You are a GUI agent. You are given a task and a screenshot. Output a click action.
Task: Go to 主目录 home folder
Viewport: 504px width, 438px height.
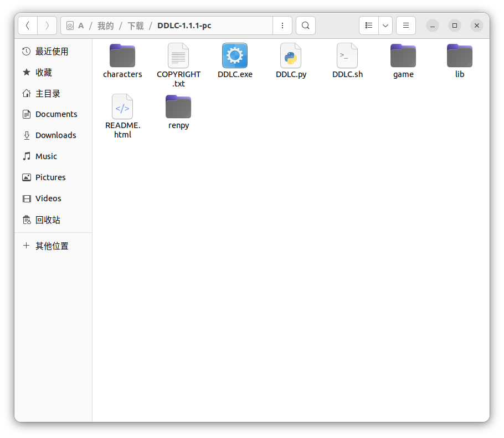[x=53, y=93]
